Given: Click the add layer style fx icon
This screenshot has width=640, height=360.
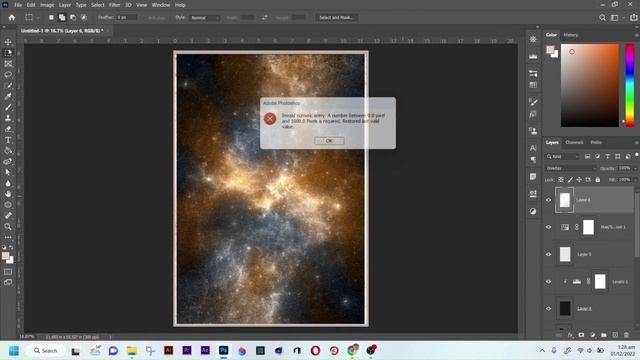Looking at the screenshot, I should (x=570, y=335).
